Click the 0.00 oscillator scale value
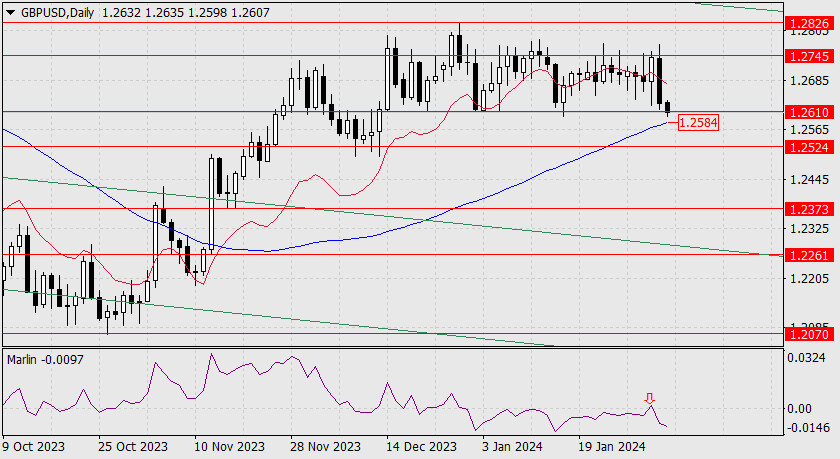This screenshot has width=840, height=459. coord(799,409)
